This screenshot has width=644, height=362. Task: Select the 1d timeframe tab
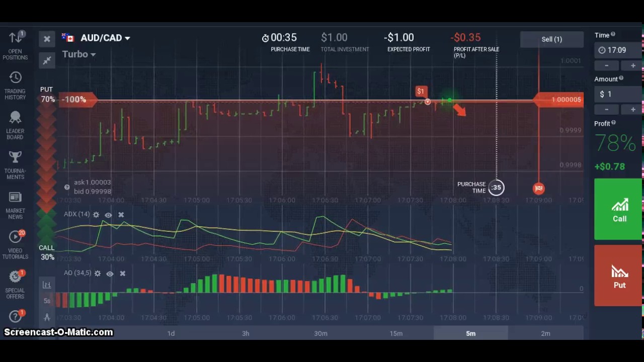coord(171,333)
